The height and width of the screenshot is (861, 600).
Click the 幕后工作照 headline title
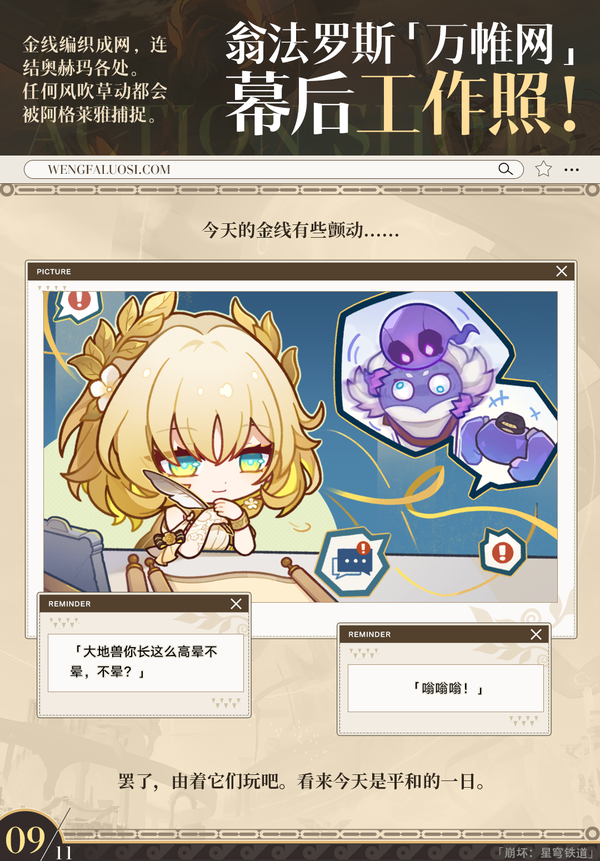(401, 104)
